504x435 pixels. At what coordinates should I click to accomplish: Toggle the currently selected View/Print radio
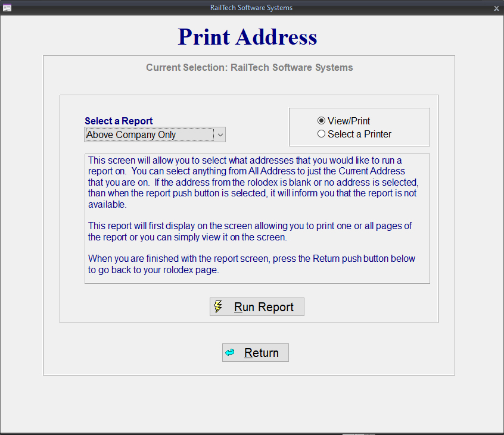pos(321,120)
